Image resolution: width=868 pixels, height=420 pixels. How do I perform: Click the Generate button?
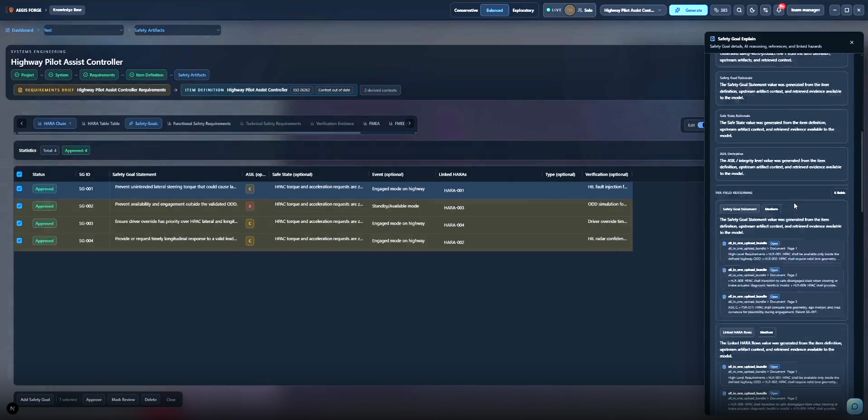688,10
